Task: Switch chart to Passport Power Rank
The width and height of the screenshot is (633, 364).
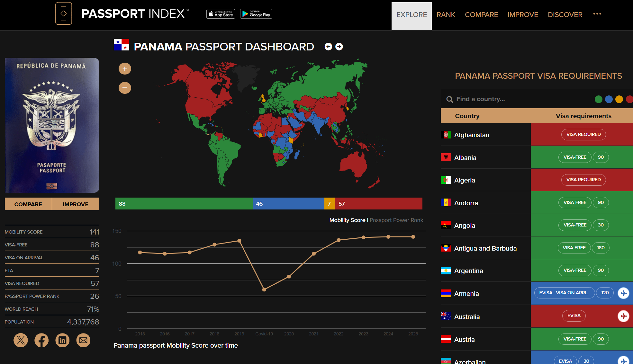Action: 396,220
